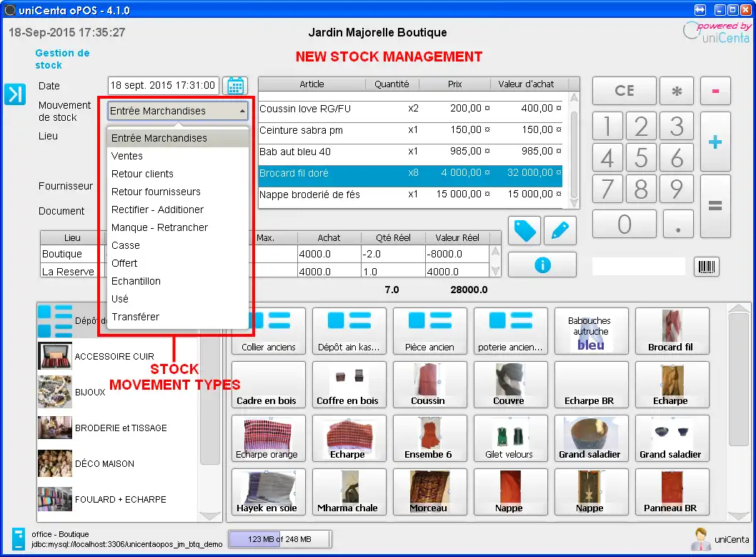Screen dimensions: 756x557
Task: Click the uniCenta user icon bottom right
Action: [700, 538]
